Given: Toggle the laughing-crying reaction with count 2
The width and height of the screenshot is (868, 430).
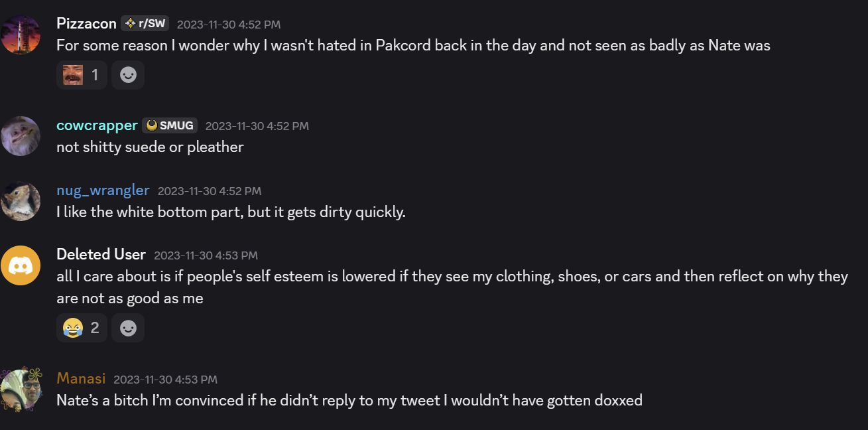Looking at the screenshot, I should [81, 328].
